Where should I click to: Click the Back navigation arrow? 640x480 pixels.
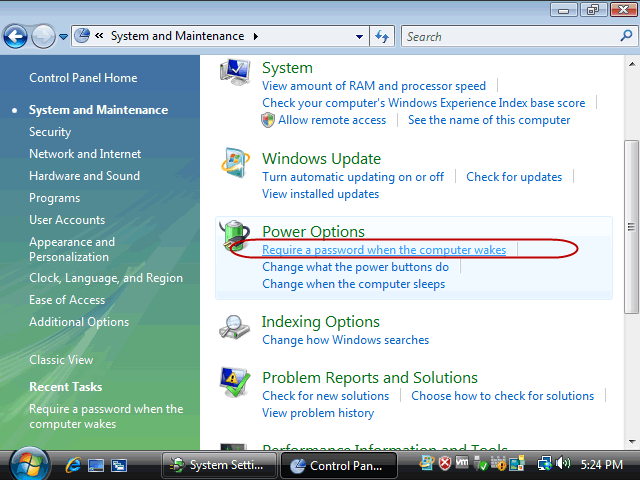15,37
